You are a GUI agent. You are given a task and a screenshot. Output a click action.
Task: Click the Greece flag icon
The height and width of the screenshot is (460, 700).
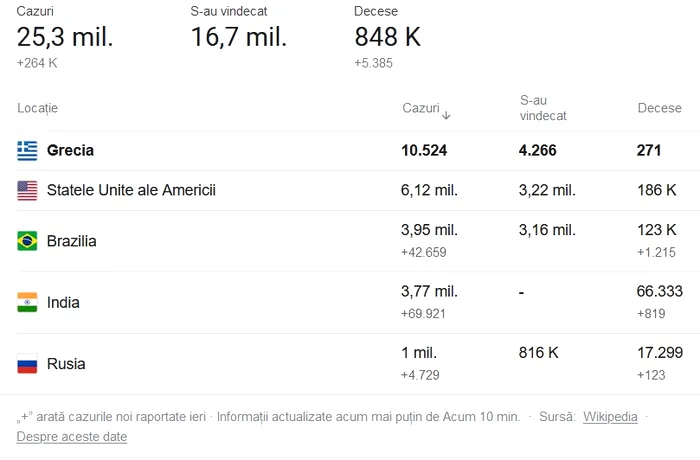click(x=27, y=151)
